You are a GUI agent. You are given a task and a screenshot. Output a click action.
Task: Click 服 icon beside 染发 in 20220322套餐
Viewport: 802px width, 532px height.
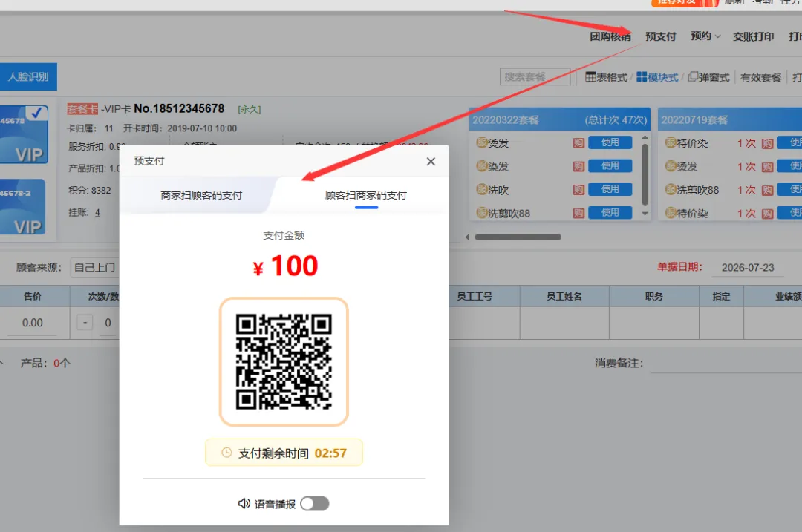click(x=482, y=166)
